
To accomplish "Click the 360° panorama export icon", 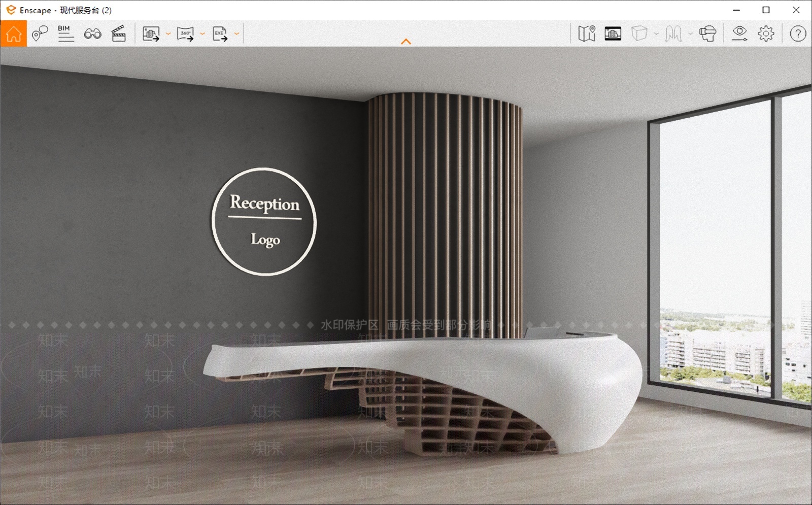I will click(x=185, y=34).
